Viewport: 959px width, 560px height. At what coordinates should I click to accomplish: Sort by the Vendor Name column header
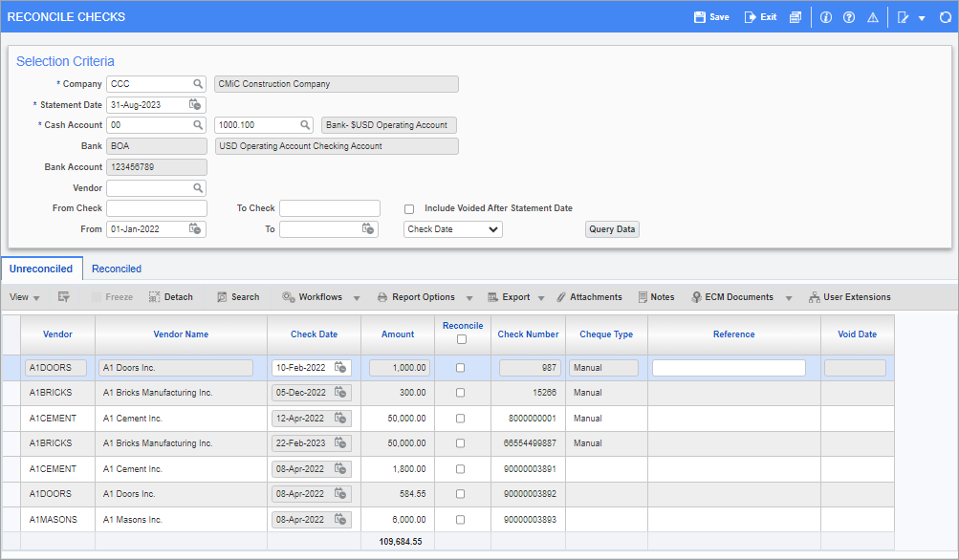181,334
